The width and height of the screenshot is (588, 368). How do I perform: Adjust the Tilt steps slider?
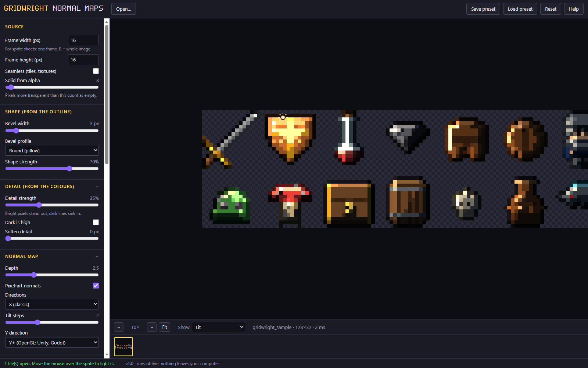click(52, 322)
